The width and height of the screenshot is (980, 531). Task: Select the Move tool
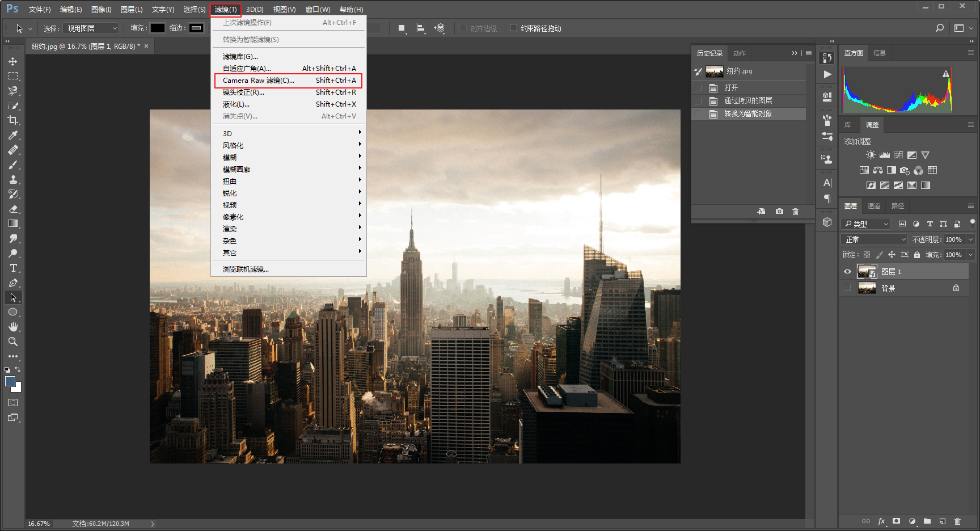(12, 61)
